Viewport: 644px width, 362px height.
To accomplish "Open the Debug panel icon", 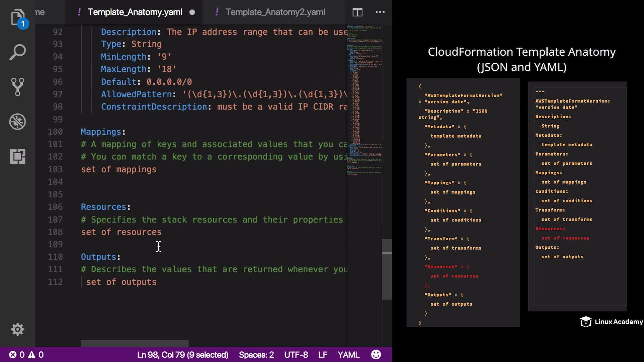I will [17, 122].
